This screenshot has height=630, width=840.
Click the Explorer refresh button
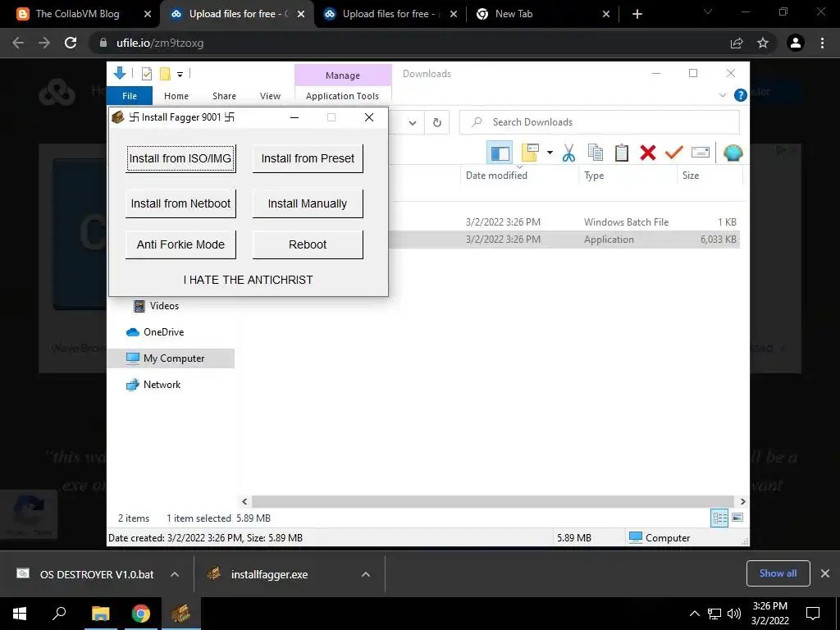point(437,123)
